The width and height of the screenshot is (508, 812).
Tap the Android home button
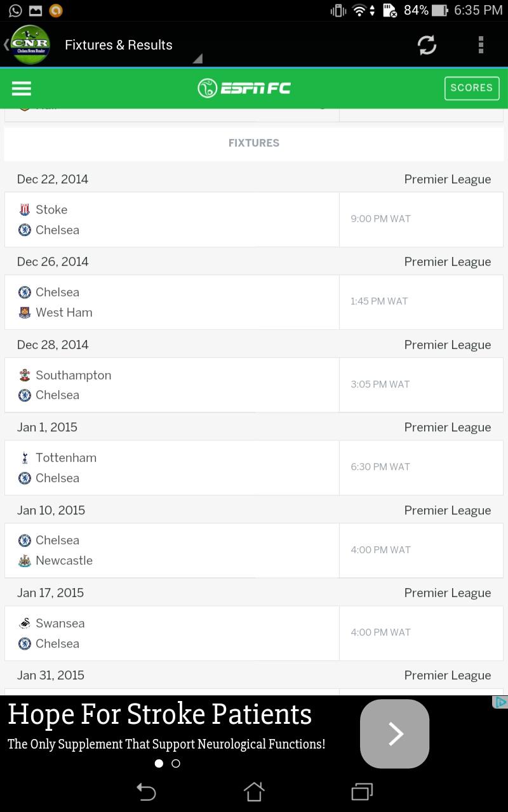(254, 791)
